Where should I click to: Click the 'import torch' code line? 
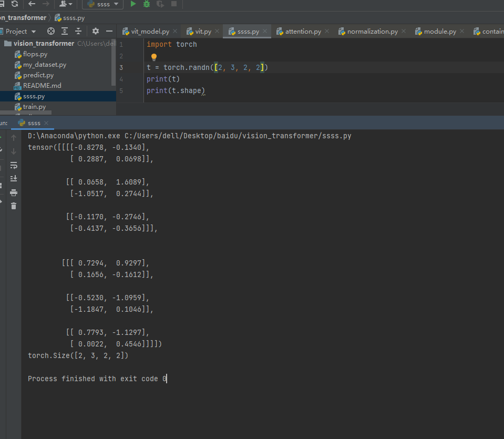click(x=172, y=44)
